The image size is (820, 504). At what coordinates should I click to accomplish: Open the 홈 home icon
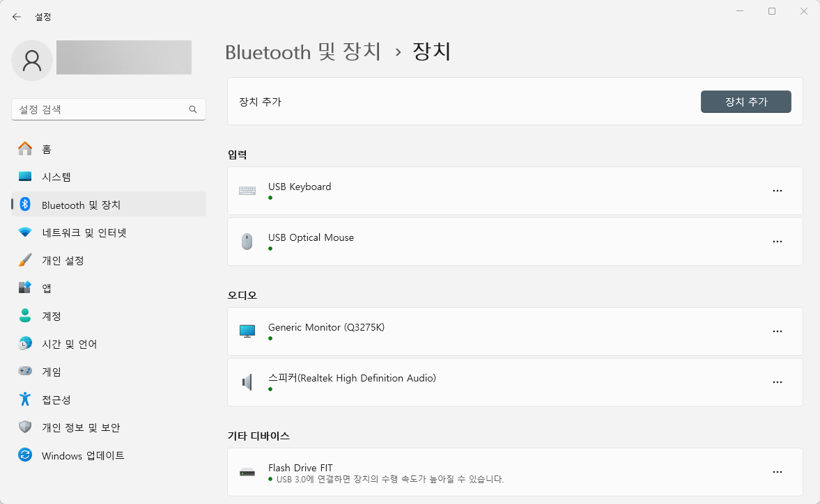25,149
